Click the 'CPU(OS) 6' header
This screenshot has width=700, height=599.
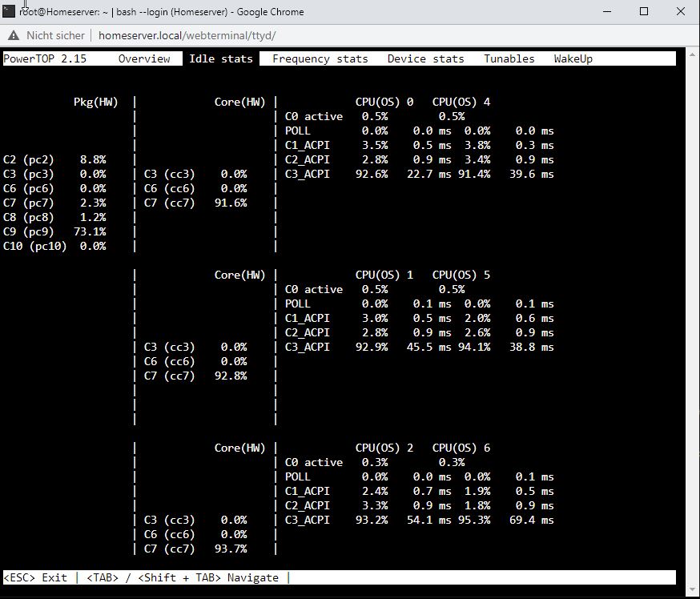(x=461, y=448)
